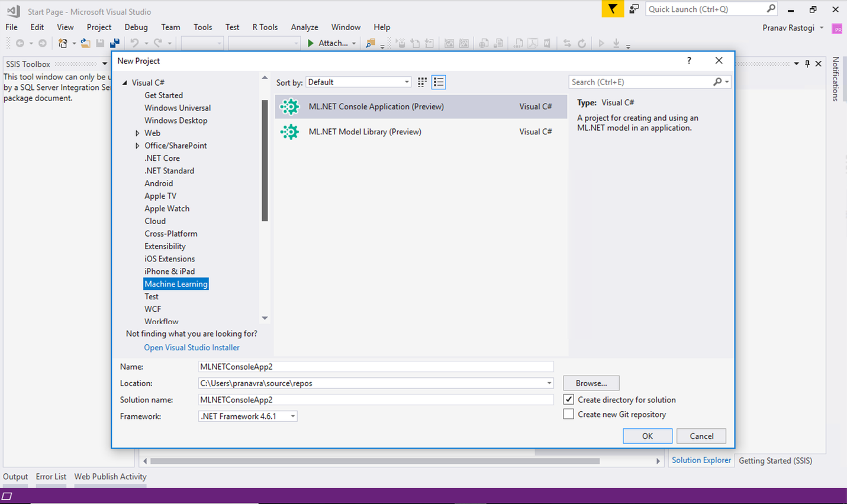This screenshot has height=504, width=847.
Task: Open the Framework version dropdown
Action: click(x=247, y=416)
